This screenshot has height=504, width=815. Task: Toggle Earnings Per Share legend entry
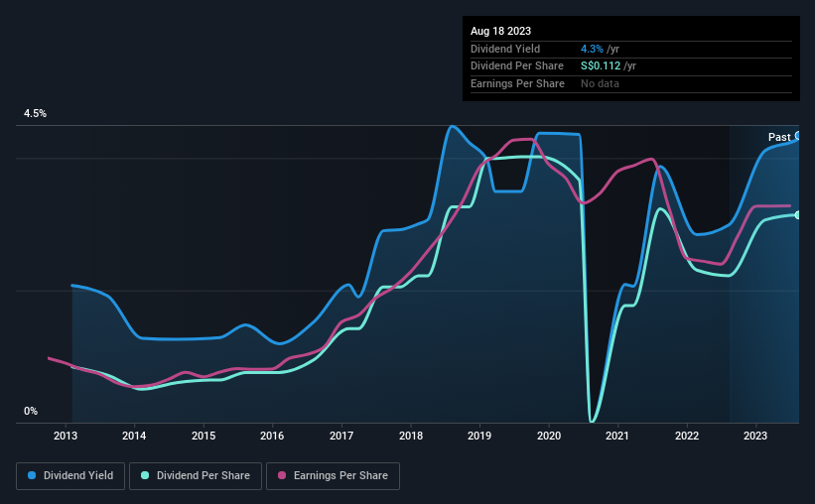point(333,476)
